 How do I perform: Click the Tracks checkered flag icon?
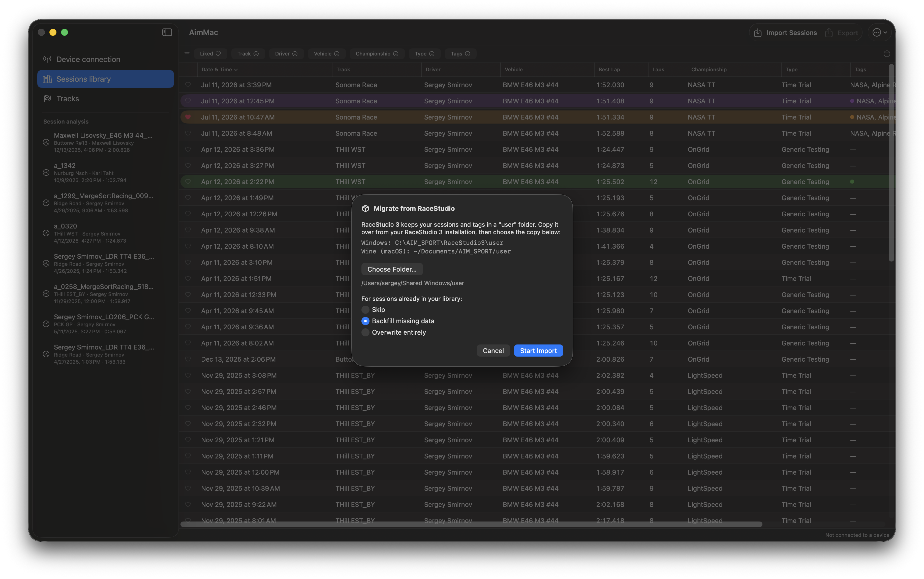(x=47, y=98)
